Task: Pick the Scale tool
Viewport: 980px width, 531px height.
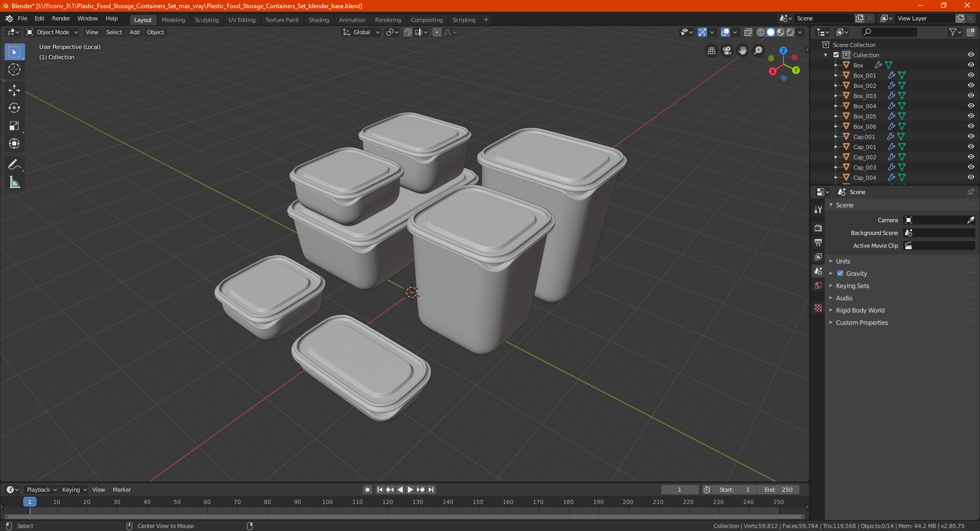Action: [14, 126]
